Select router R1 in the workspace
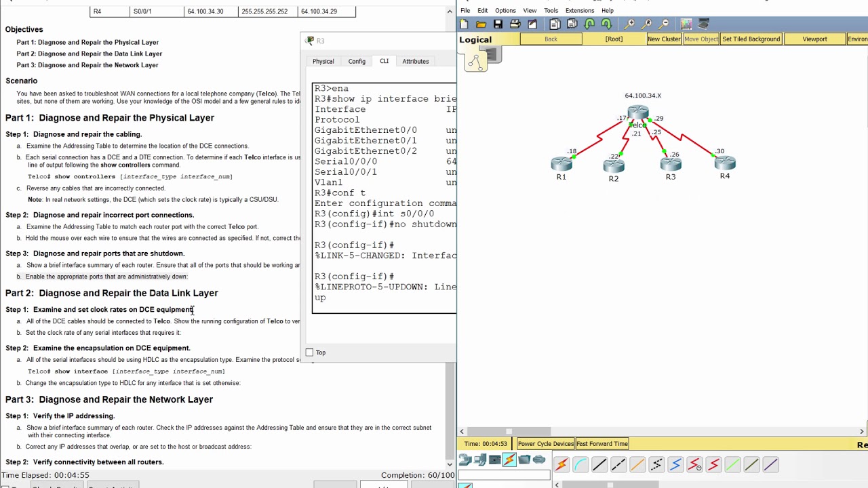 (561, 164)
